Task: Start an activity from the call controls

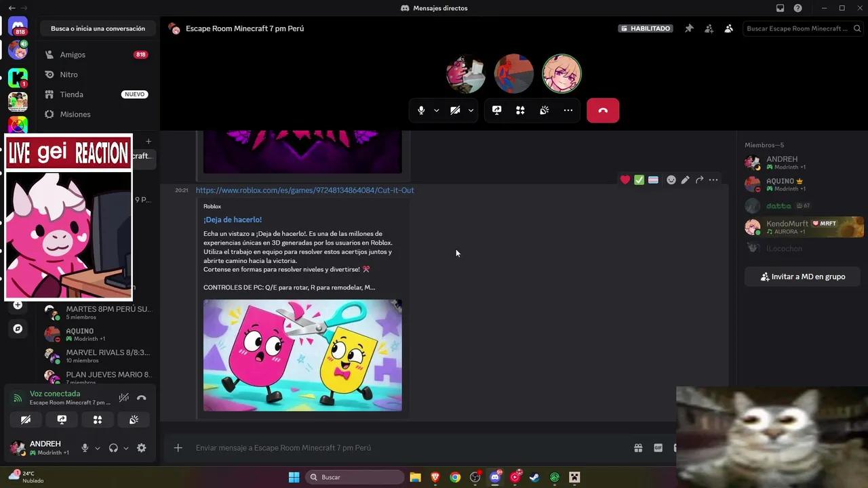Action: [x=520, y=110]
